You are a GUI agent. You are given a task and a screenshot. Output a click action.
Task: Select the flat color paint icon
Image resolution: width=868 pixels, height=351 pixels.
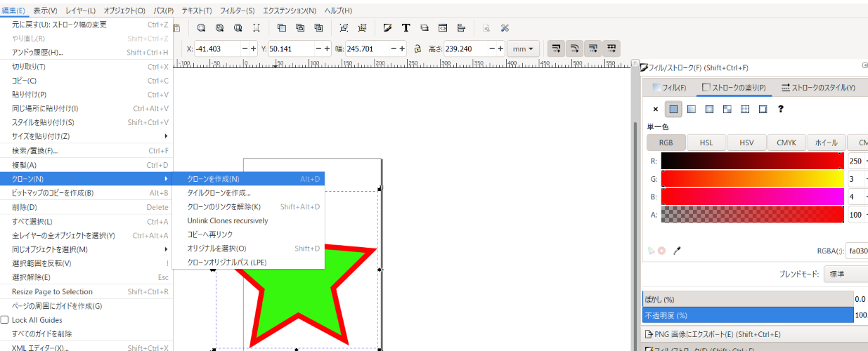click(x=674, y=109)
